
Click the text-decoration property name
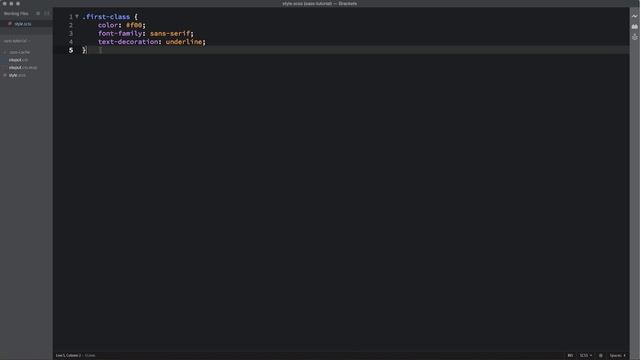(x=128, y=42)
